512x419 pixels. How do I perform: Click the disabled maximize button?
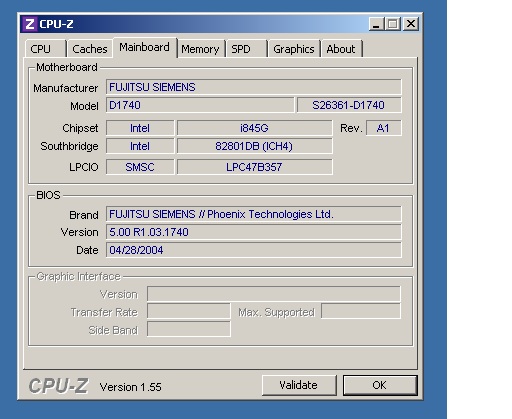pyautogui.click(x=393, y=24)
